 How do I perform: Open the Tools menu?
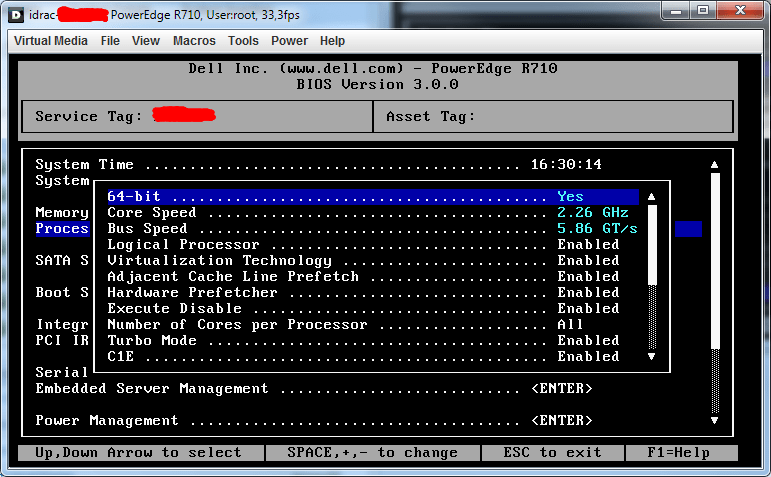[243, 41]
